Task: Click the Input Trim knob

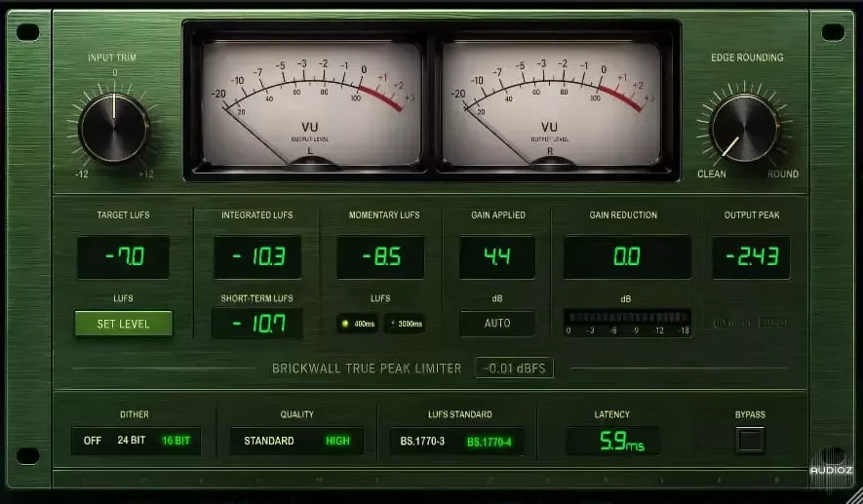Action: (114, 128)
